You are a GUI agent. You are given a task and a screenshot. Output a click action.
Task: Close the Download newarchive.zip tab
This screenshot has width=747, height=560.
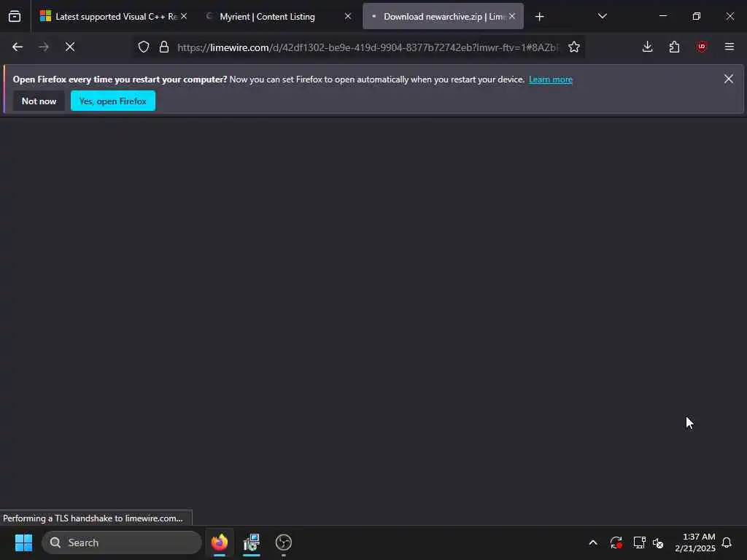point(512,16)
